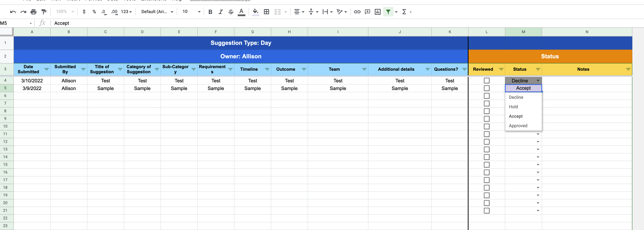Click the Merge cells icon

point(278,12)
